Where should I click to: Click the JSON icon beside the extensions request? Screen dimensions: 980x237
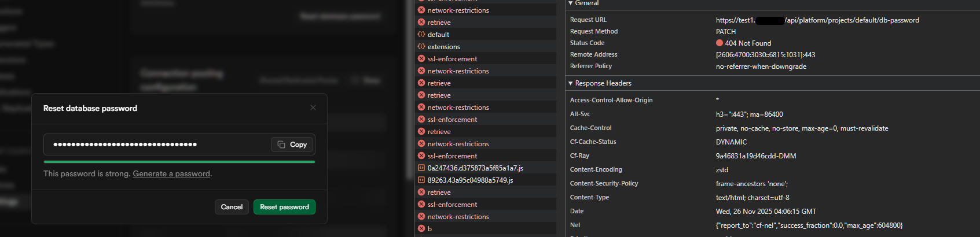[421, 47]
